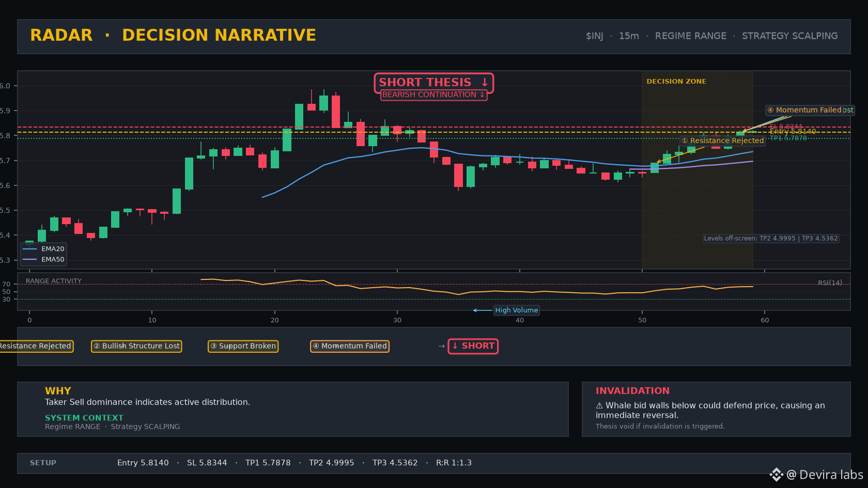The image size is (868, 488).
Task: Click the TP1 5.7878 setup value
Action: 268,463
